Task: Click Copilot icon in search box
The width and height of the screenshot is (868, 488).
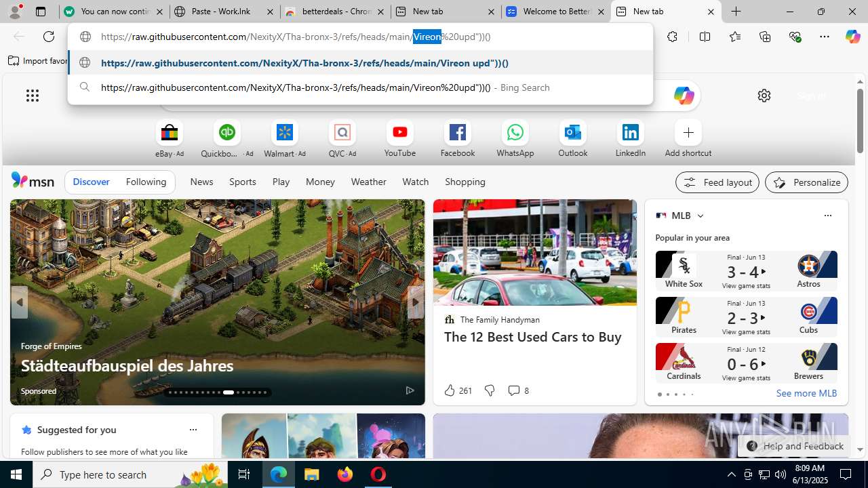Action: pos(683,96)
